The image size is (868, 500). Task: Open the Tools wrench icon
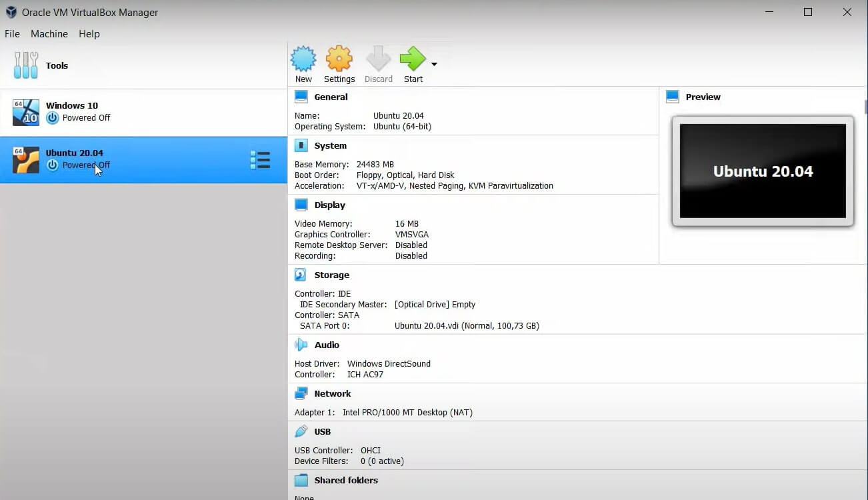point(26,65)
